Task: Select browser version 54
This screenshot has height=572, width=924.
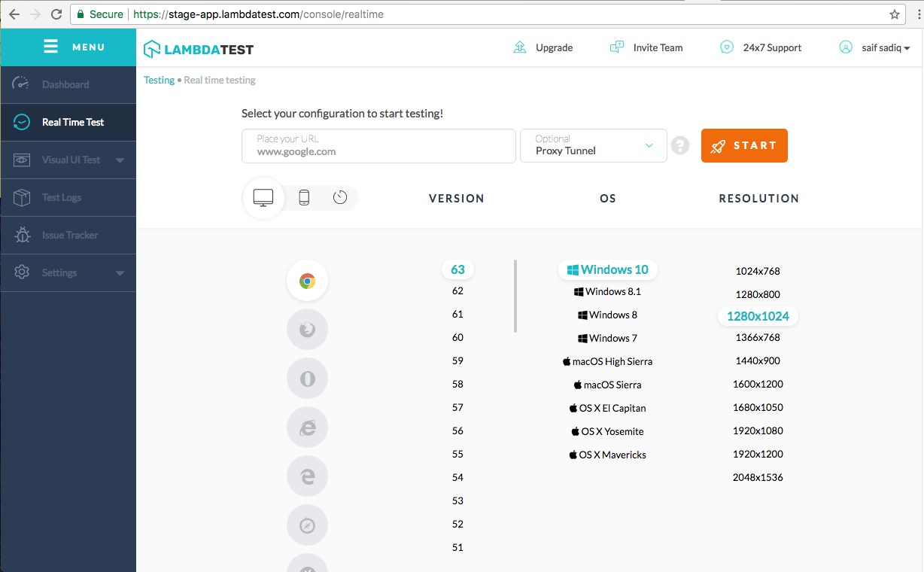Action: [457, 478]
